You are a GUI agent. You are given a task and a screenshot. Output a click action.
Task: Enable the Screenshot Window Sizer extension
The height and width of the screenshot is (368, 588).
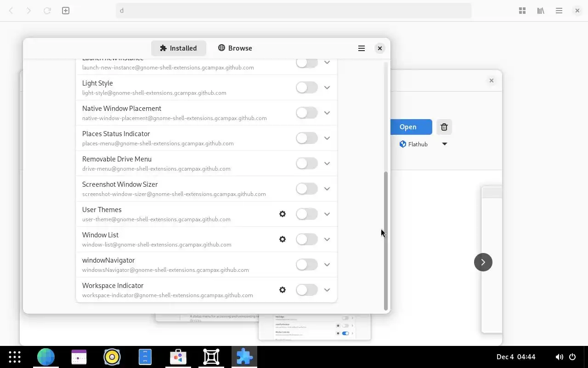(307, 189)
